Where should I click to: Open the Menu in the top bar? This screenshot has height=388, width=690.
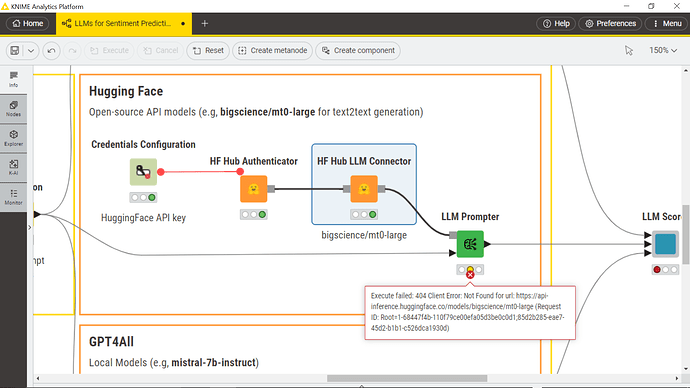(x=667, y=23)
